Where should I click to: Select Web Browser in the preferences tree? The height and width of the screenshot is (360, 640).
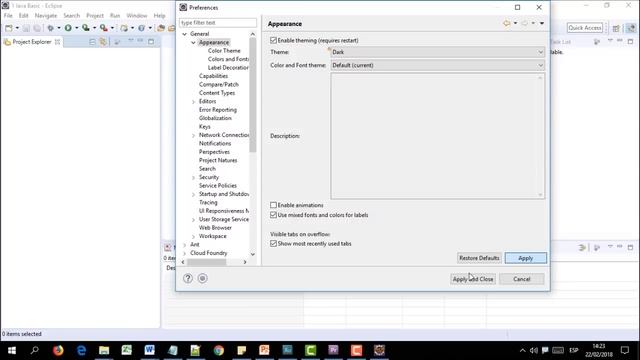tap(215, 228)
